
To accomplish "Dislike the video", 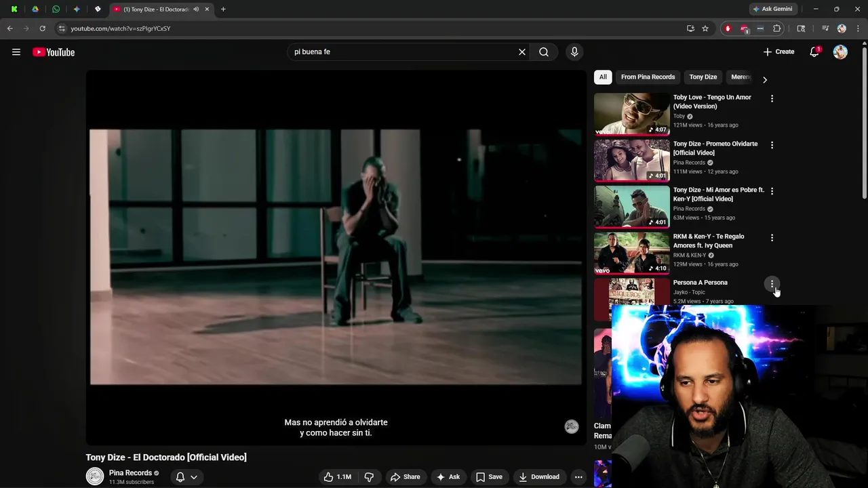I will pyautogui.click(x=369, y=476).
